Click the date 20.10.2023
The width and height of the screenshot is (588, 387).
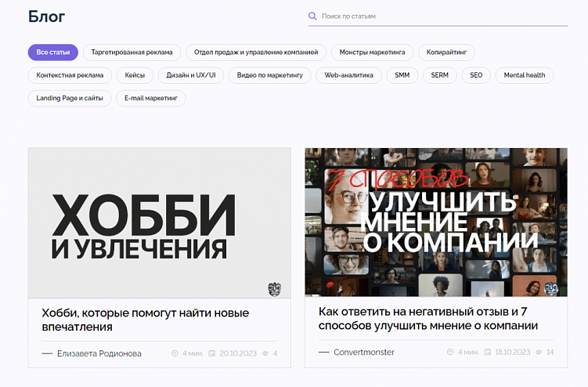tap(238, 353)
